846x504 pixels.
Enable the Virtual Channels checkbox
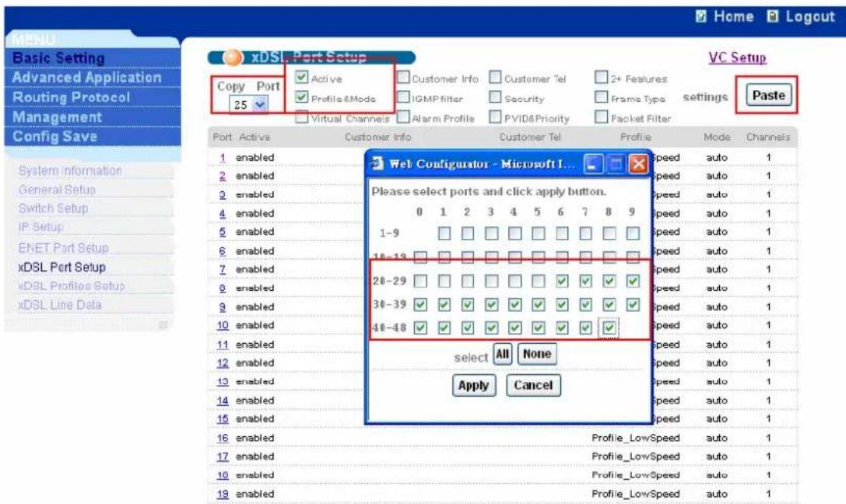302,117
